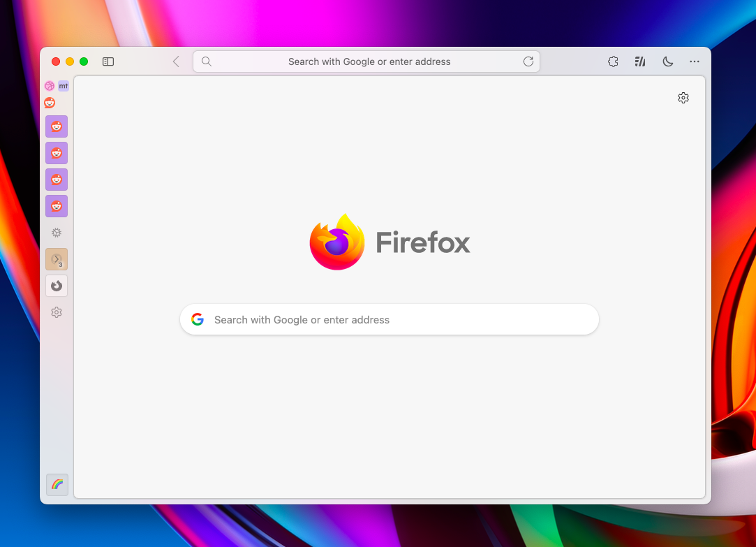
Task: Expand the tan tab group showing 3
Action: click(57, 259)
